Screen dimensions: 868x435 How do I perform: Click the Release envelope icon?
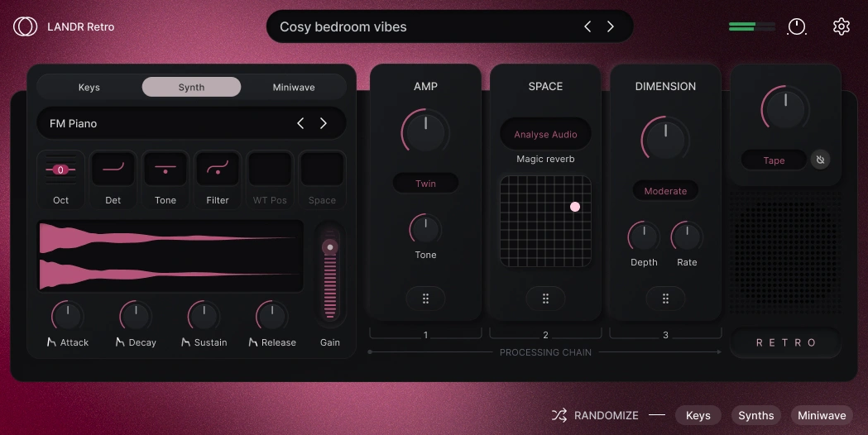click(x=253, y=342)
